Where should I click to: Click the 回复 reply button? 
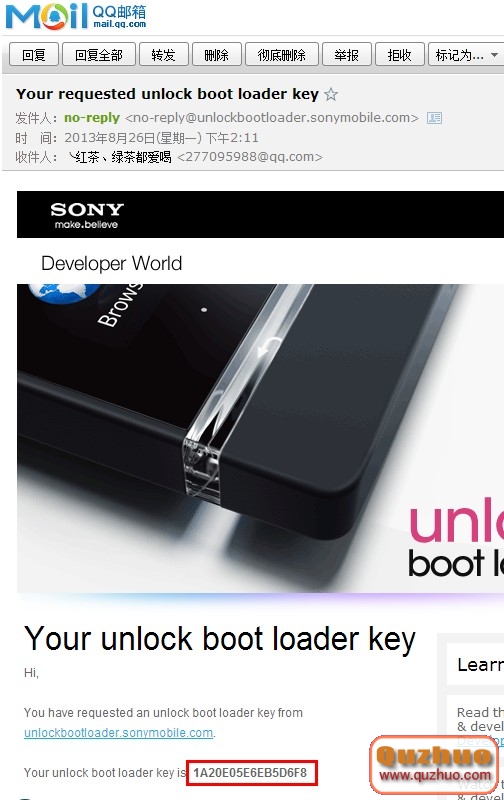(34, 55)
